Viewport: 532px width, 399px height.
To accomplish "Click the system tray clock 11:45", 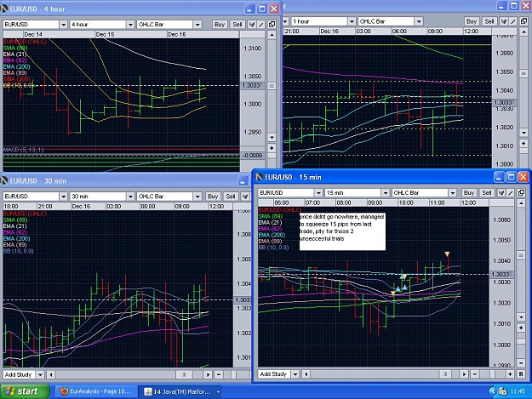I will pos(518,391).
